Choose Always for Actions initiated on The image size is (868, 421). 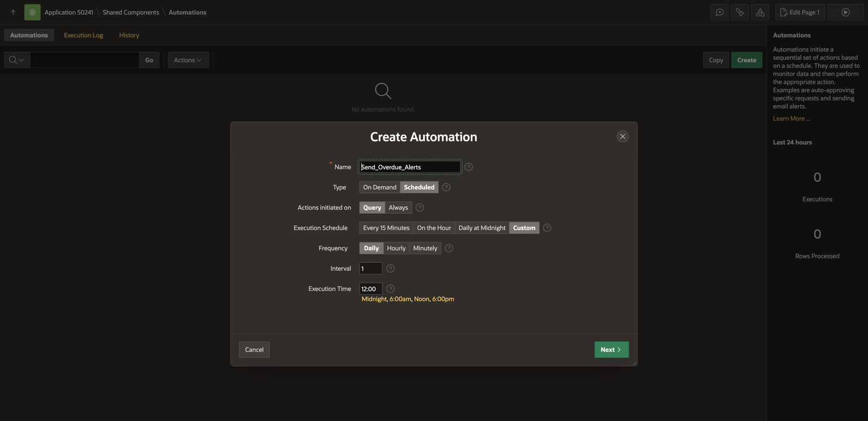[x=398, y=208]
